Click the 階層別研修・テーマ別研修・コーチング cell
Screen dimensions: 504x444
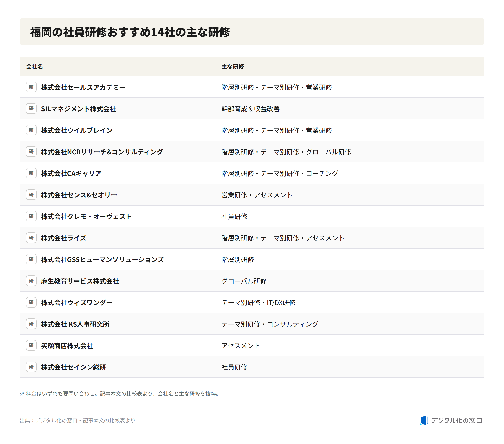point(280,173)
